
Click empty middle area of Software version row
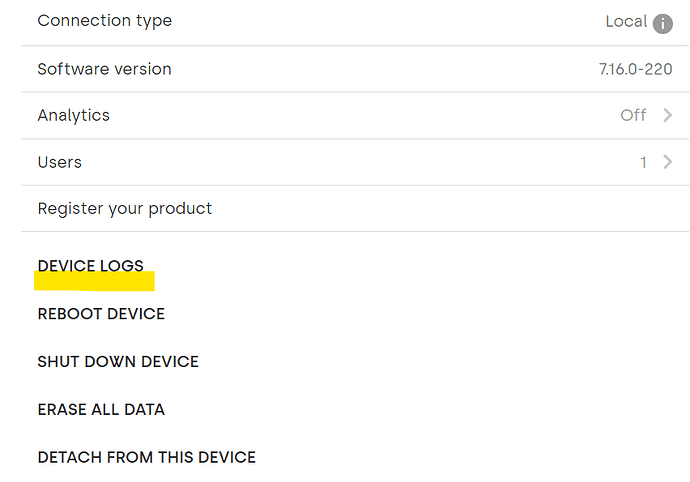383,69
